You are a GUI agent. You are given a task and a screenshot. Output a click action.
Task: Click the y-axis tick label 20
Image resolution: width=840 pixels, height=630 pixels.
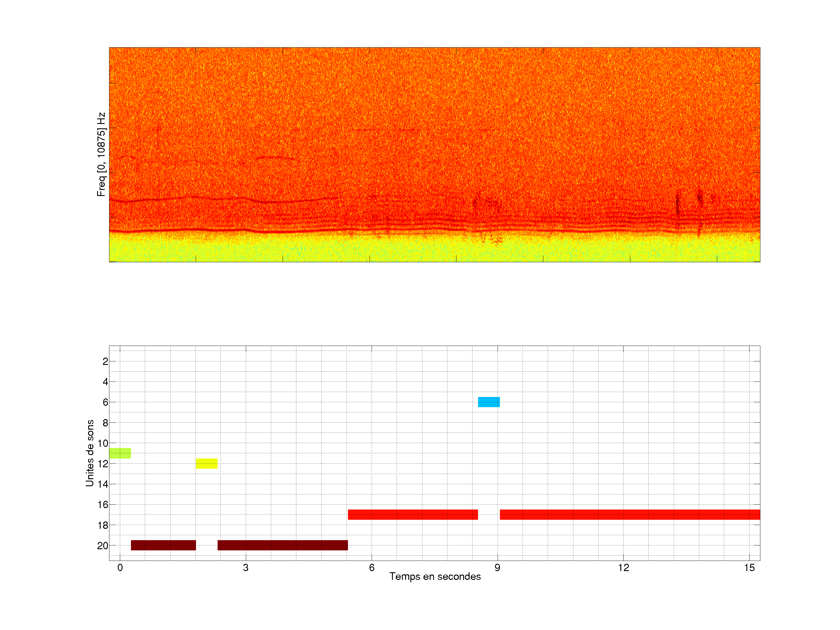point(103,546)
